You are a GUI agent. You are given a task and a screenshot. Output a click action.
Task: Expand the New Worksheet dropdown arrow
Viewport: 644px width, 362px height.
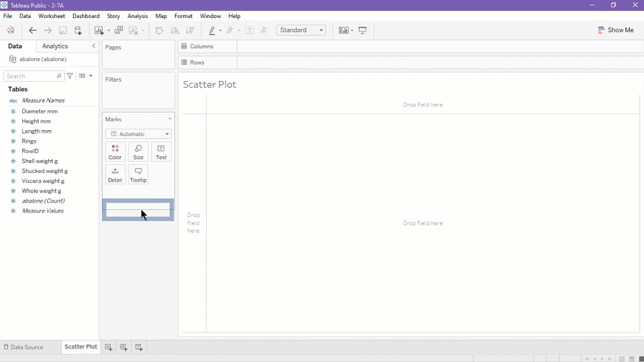tap(109, 31)
